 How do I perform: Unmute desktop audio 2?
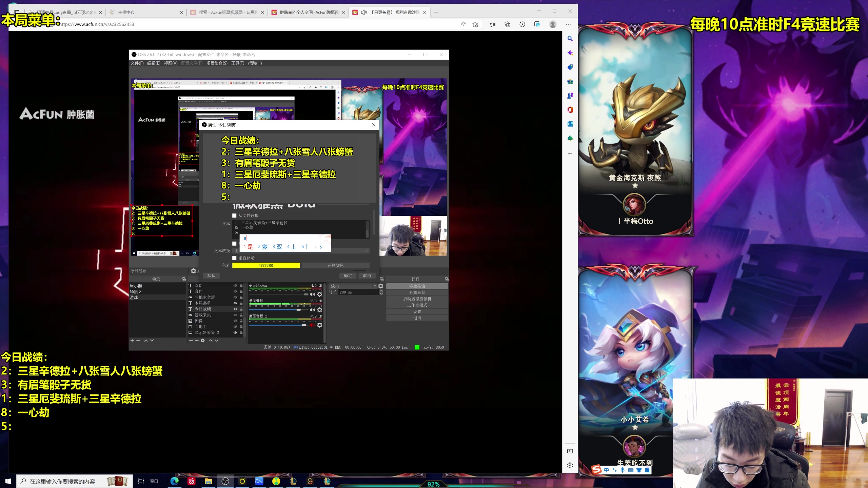coord(312,325)
